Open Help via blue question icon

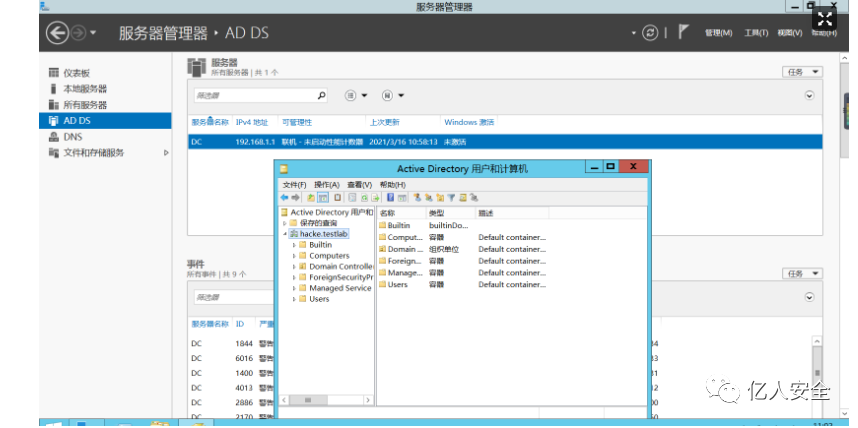pyautogui.click(x=391, y=198)
